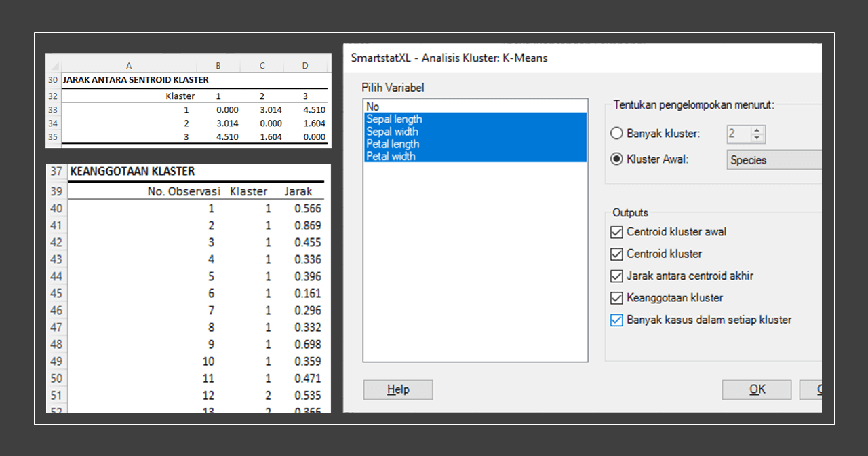This screenshot has width=868, height=456.
Task: Select the 'Kluster Awal' radio button
Action: 616,159
